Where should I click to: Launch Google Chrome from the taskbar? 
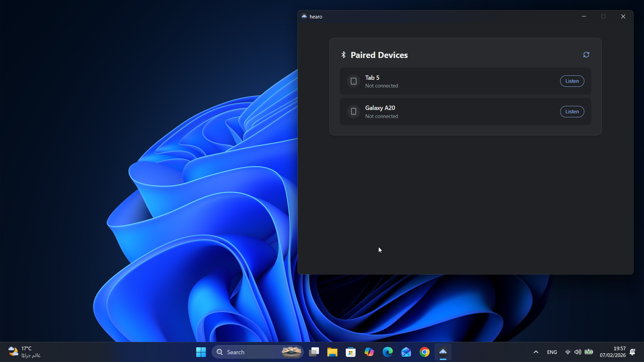tap(424, 352)
